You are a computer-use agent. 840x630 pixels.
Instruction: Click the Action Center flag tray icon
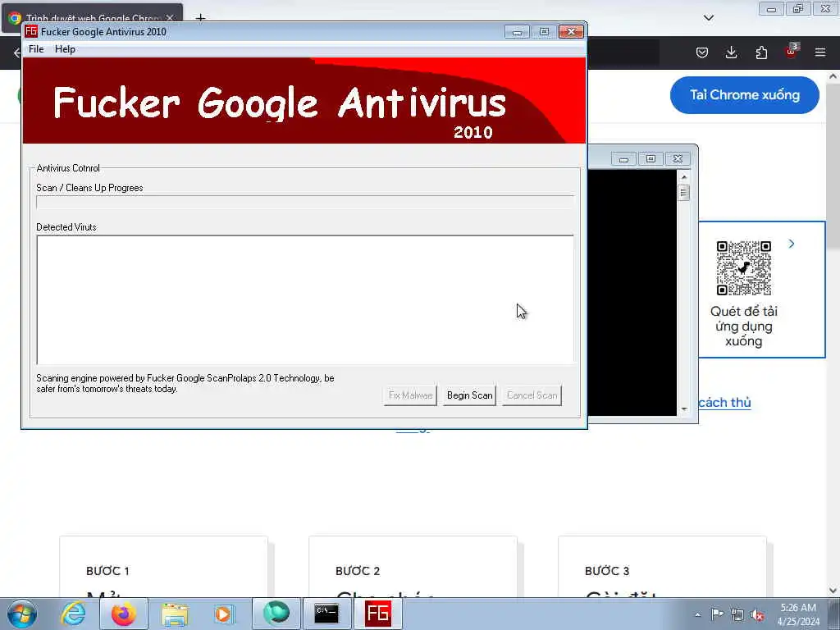click(x=717, y=614)
